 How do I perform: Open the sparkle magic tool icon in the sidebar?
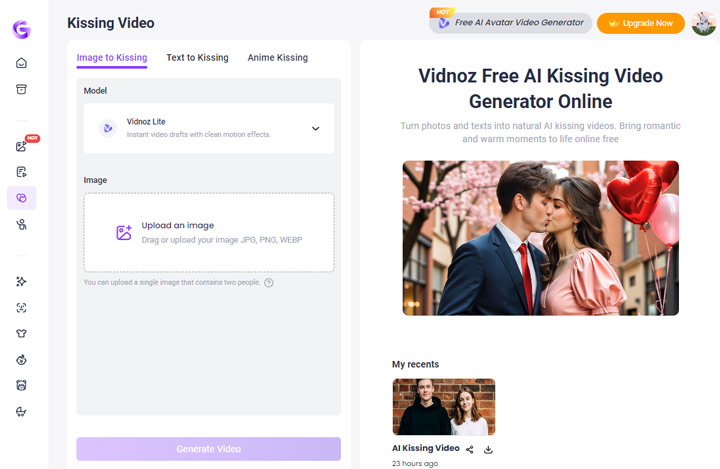(x=21, y=281)
